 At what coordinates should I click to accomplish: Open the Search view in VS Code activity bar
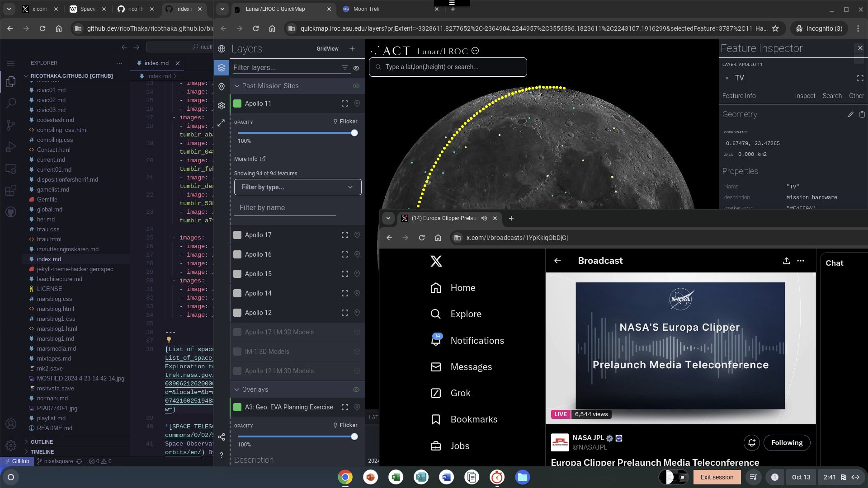[x=11, y=103]
